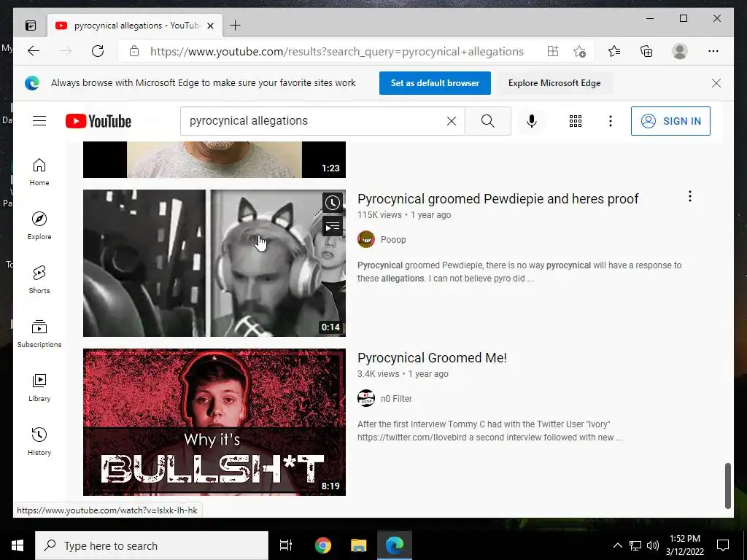Open Favorites list icon
747x560 pixels.
(x=614, y=51)
